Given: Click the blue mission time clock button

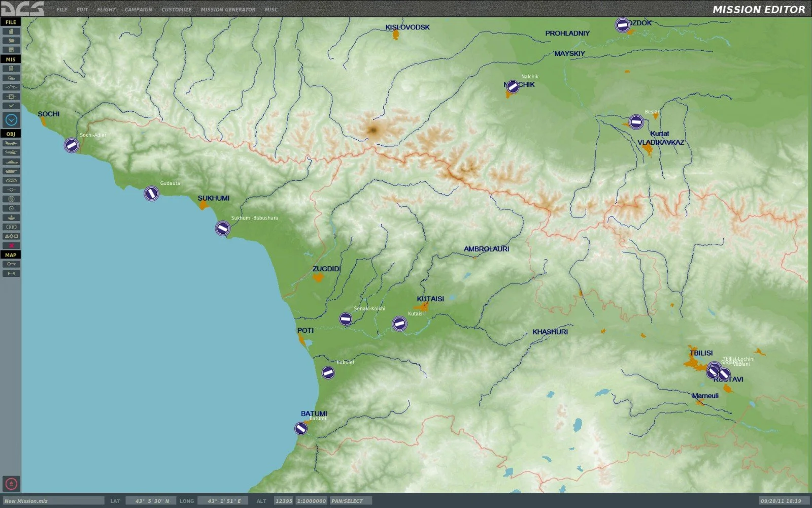Looking at the screenshot, I should point(11,120).
